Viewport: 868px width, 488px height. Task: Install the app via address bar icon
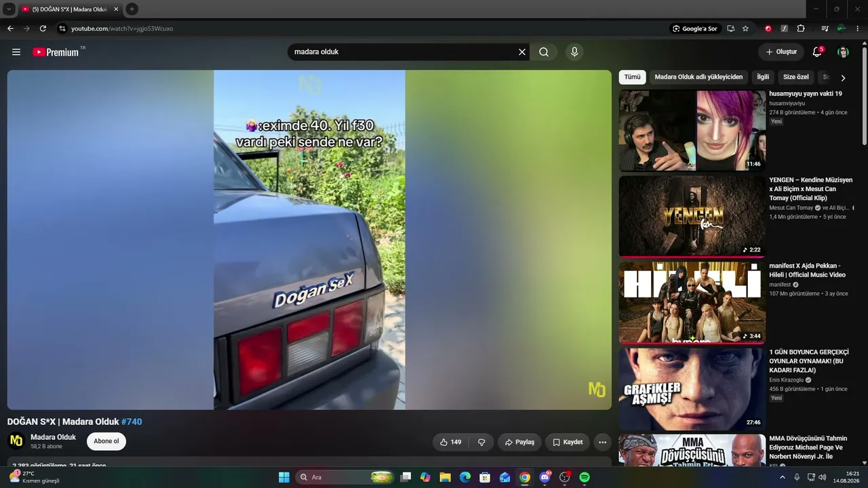pos(730,28)
